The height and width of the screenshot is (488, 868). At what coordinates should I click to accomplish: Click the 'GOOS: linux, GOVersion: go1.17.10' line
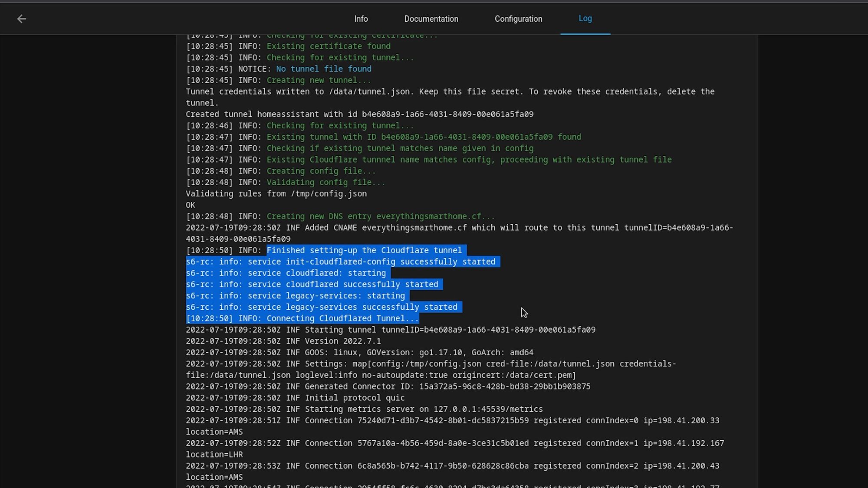click(x=359, y=352)
